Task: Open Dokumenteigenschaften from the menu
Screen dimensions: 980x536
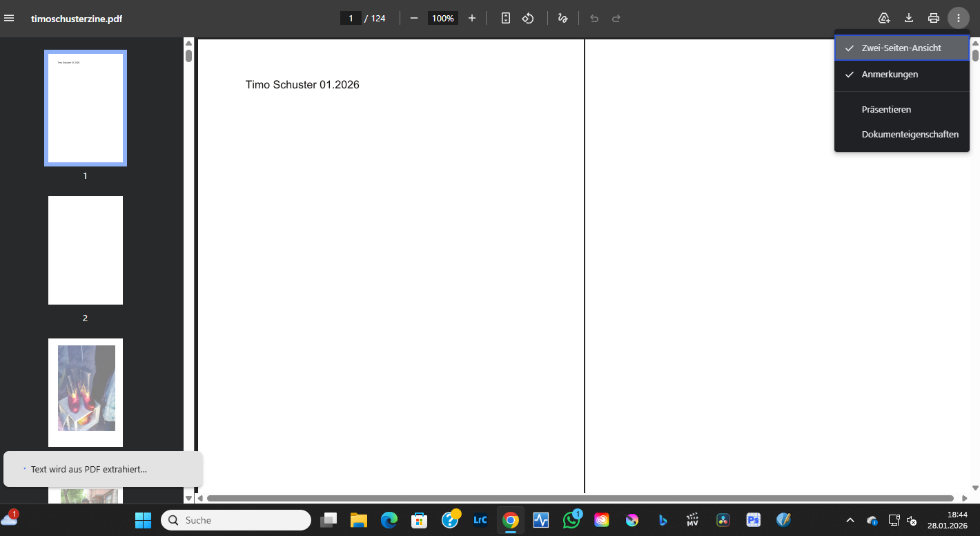Action: (910, 135)
